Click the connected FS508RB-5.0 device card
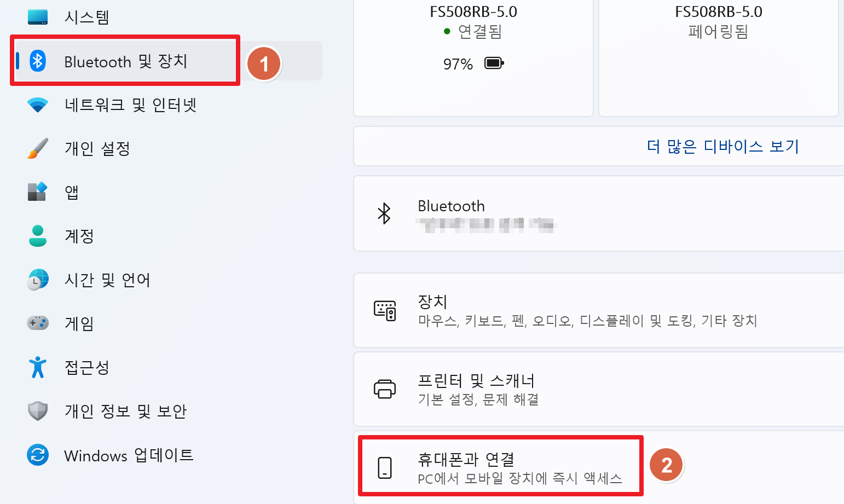844x504 pixels. coord(473,57)
